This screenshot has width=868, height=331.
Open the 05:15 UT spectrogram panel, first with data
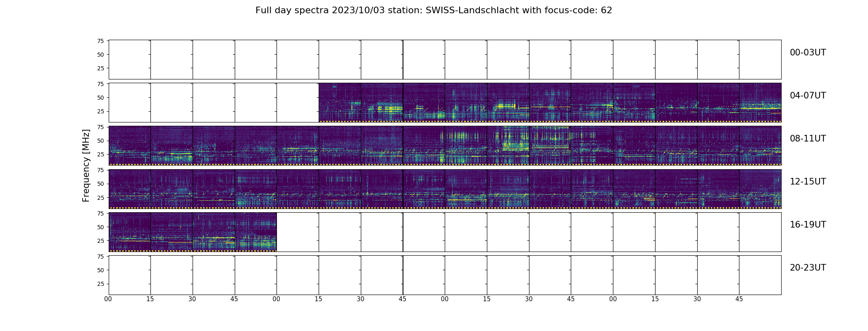pyautogui.click(x=340, y=103)
